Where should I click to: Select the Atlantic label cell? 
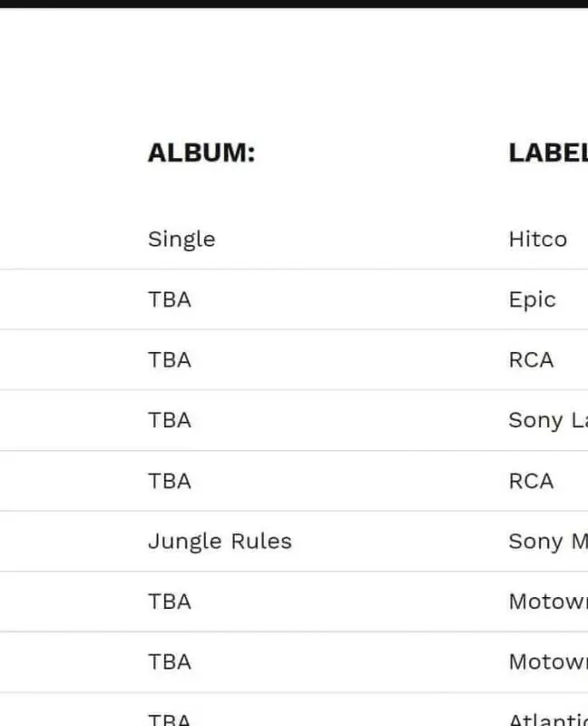tap(547, 719)
